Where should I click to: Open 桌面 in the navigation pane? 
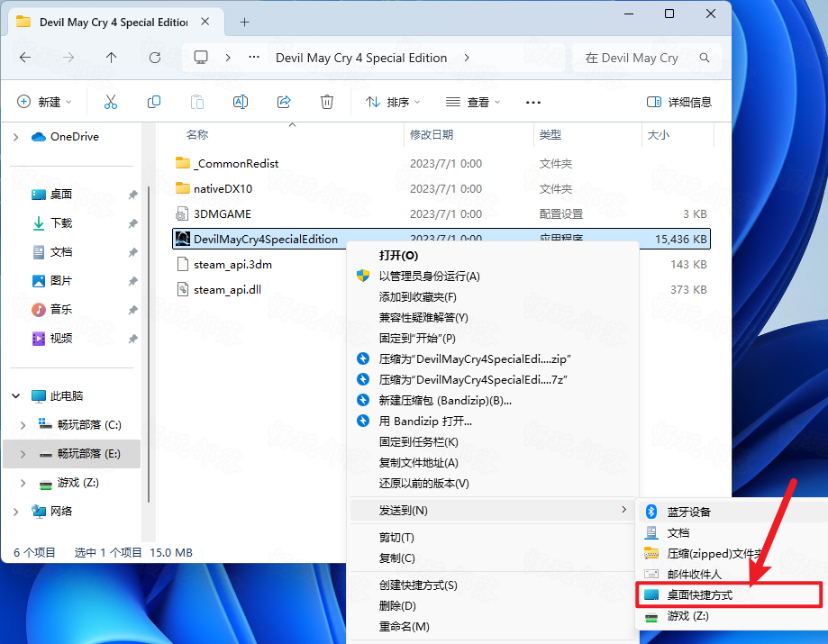[x=61, y=195]
